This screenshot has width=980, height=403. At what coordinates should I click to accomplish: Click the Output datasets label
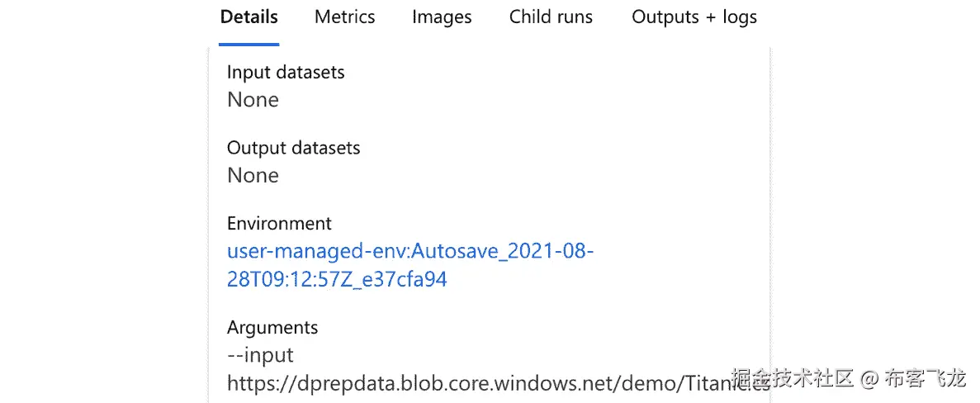[293, 149]
